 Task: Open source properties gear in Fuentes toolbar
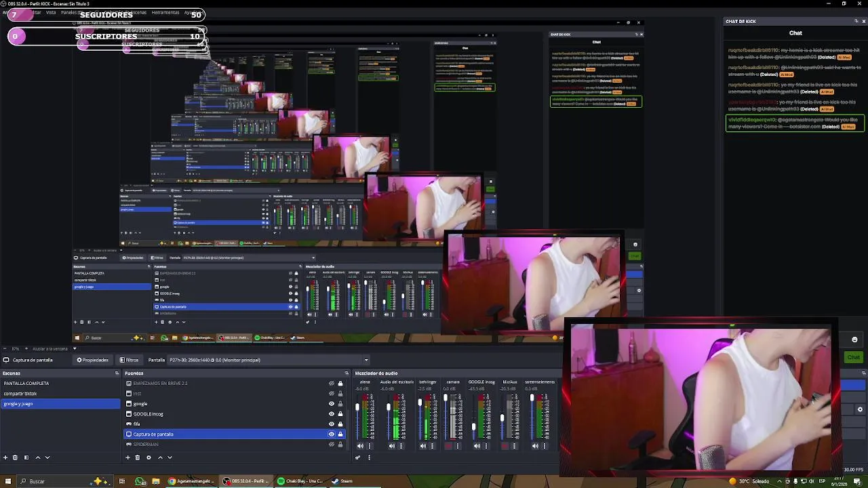click(149, 457)
